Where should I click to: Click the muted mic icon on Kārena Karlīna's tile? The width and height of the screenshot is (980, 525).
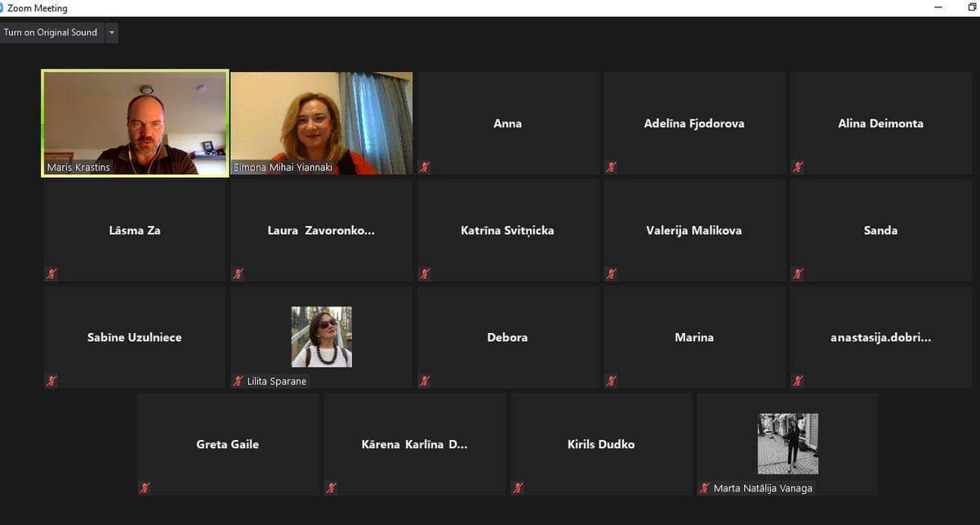coord(332,487)
